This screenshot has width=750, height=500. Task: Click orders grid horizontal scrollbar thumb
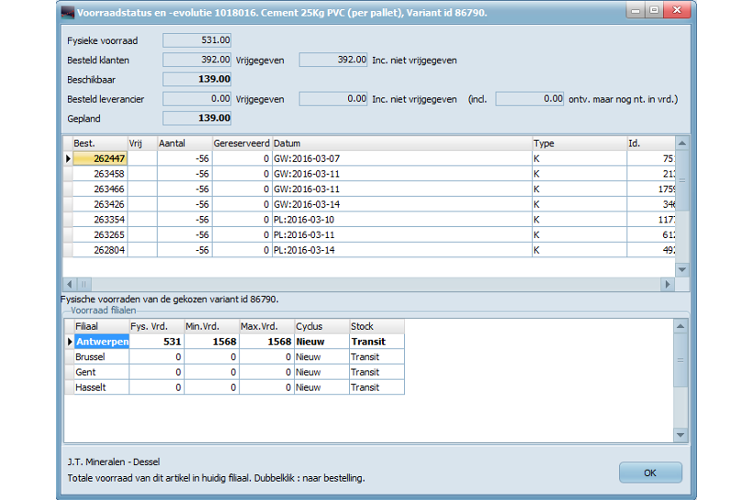click(x=84, y=284)
